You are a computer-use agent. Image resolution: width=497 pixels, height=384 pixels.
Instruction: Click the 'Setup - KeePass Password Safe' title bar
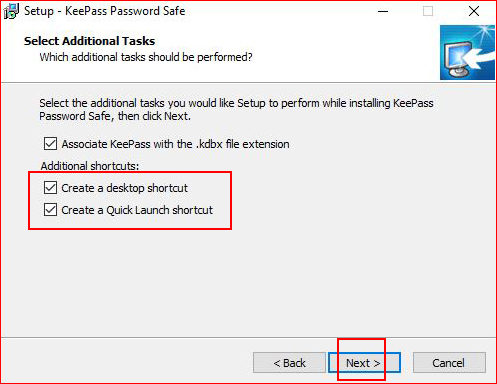[104, 11]
